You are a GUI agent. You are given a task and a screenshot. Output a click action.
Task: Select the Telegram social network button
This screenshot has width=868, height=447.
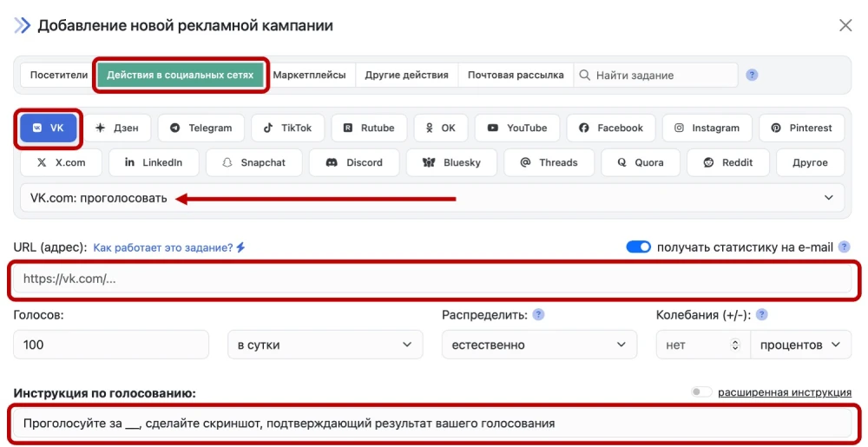click(201, 128)
